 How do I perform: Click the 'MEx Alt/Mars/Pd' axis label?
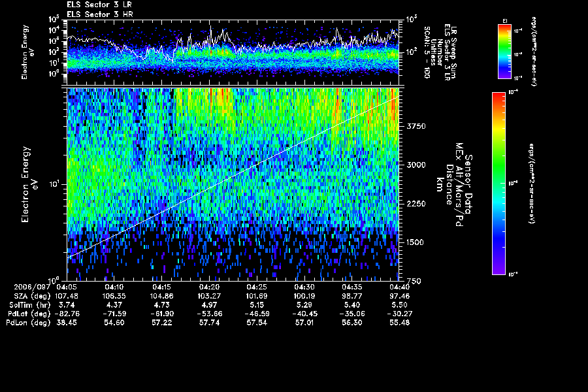pos(459,184)
